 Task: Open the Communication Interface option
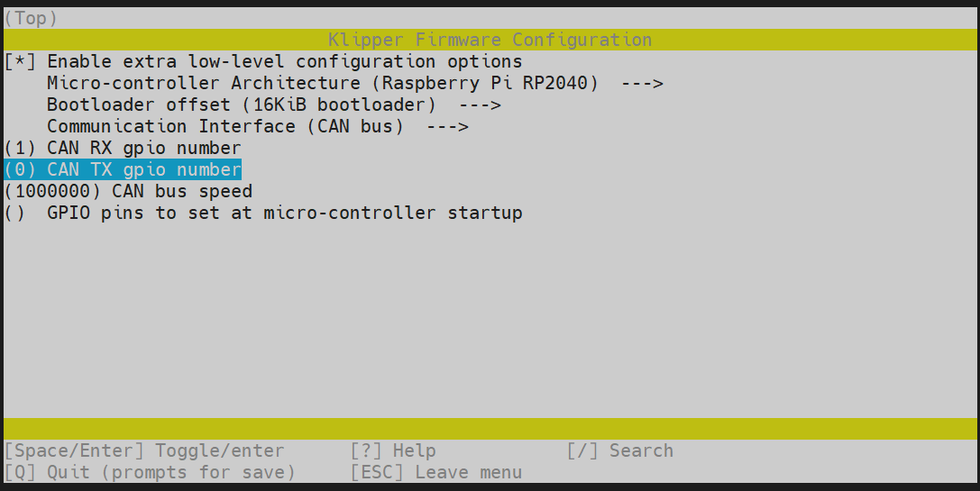(224, 127)
